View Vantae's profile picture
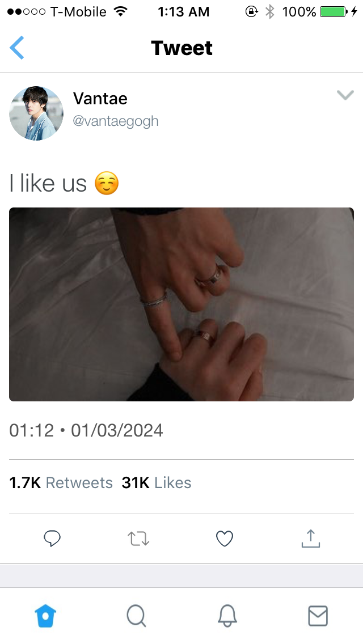Image resolution: width=363 pixels, height=644 pixels. pyautogui.click(x=36, y=113)
